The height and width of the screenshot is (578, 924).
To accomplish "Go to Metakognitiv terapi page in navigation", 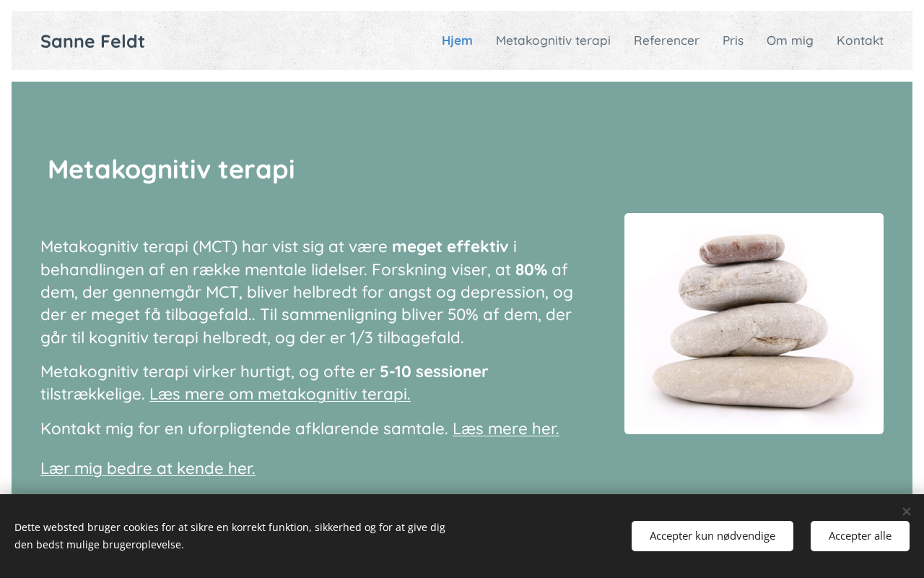I will pyautogui.click(x=553, y=40).
